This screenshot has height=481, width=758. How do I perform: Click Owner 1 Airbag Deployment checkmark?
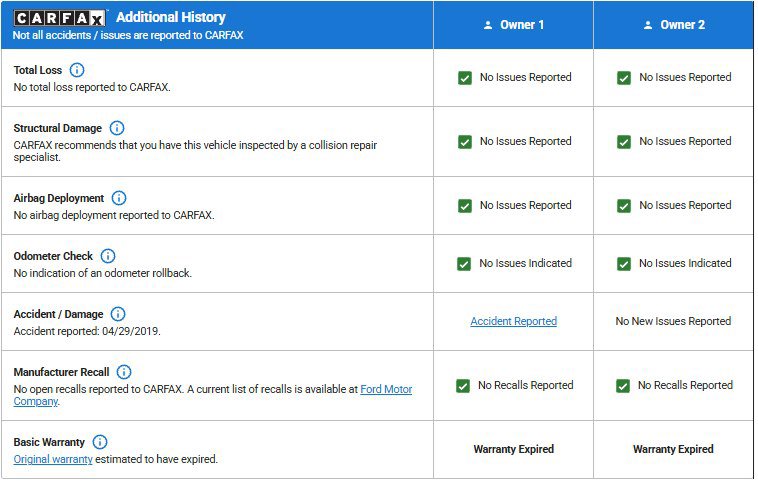(465, 206)
